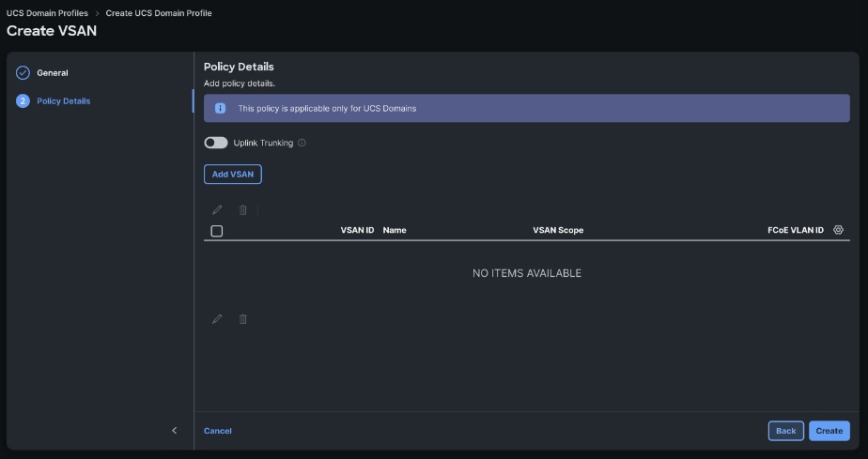Click the Policy Details heading
Image resolution: width=868 pixels, height=459 pixels.
[x=239, y=67]
